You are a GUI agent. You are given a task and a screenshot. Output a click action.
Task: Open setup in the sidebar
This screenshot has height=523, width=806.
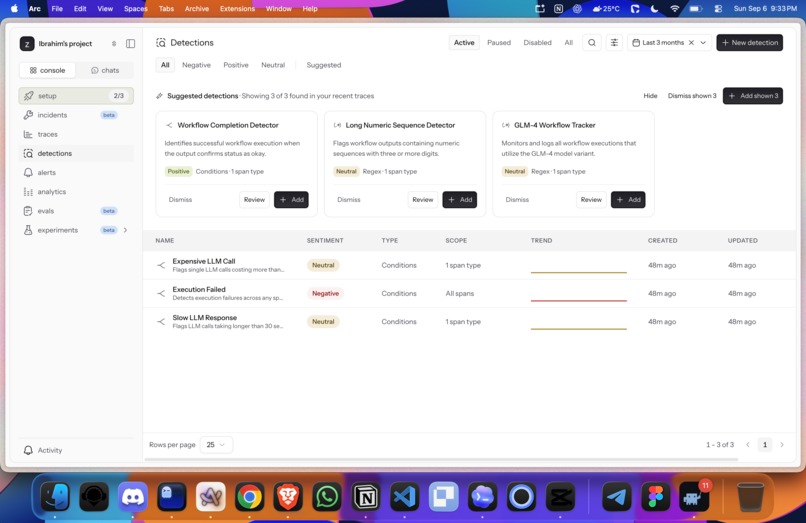click(76, 96)
